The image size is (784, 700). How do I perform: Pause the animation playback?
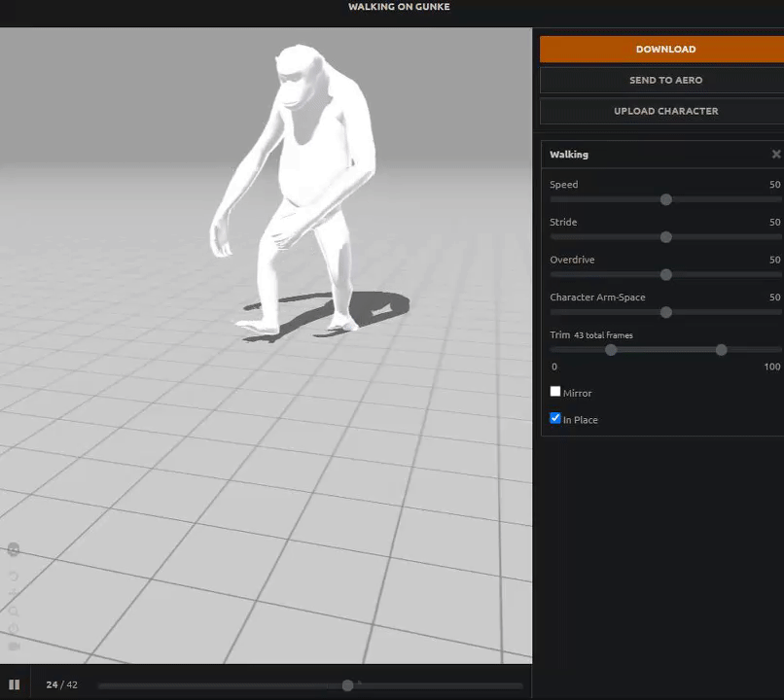click(x=14, y=684)
